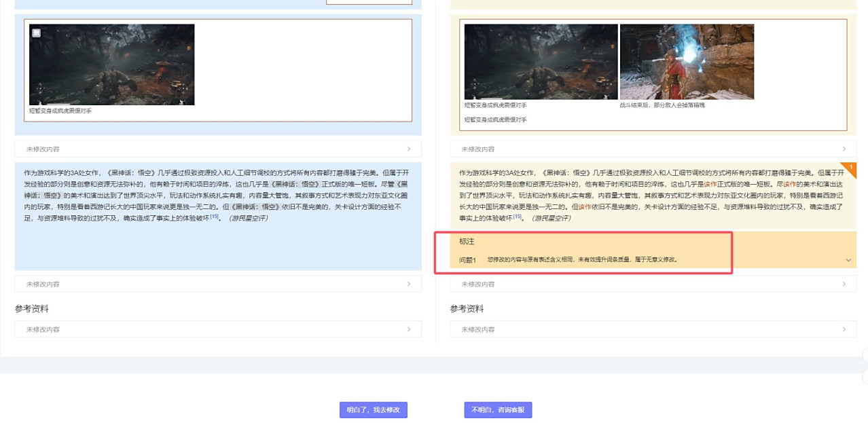Open reference [15] in the blue original paragraph
868x423 pixels.
(x=214, y=217)
